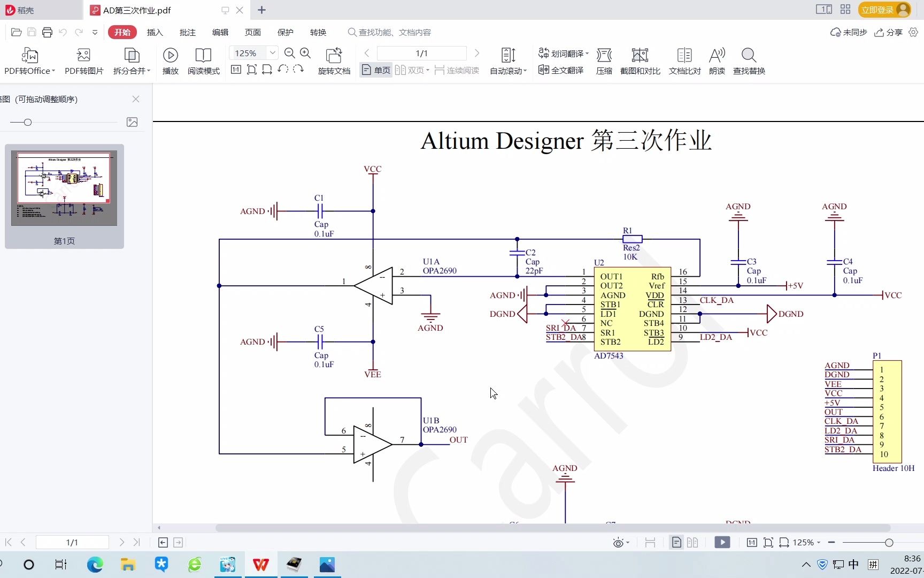
Task: Open the 压缩 compress tool
Action: (604, 61)
